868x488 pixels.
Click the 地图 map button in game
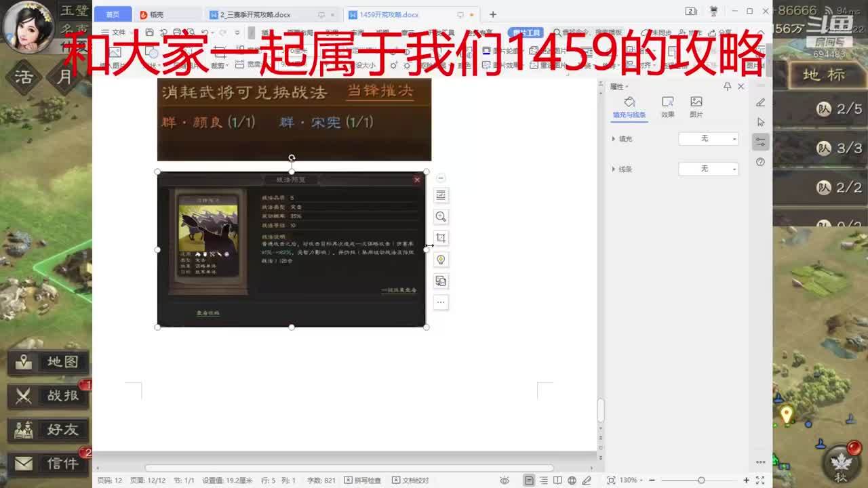47,362
